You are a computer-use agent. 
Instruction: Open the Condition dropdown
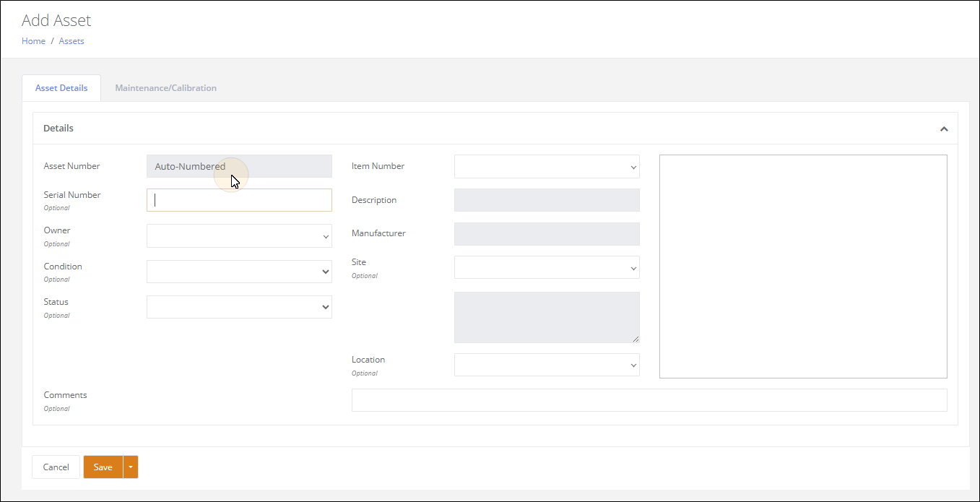(239, 272)
